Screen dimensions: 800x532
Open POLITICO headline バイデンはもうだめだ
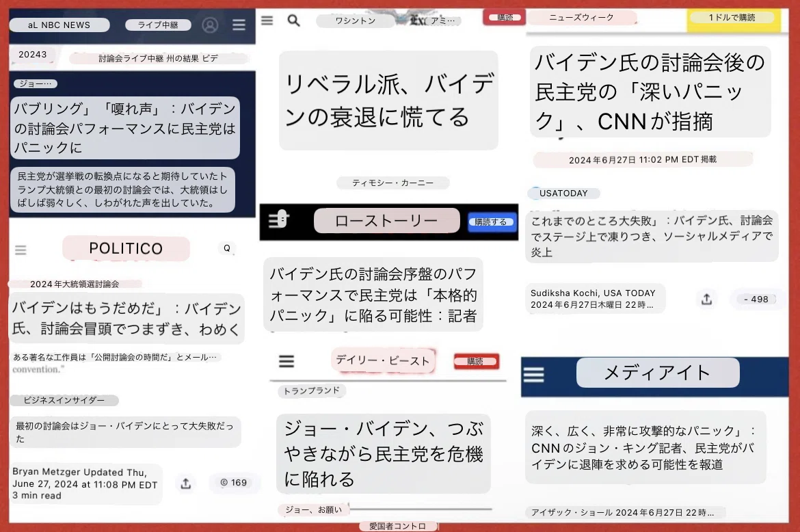126,319
